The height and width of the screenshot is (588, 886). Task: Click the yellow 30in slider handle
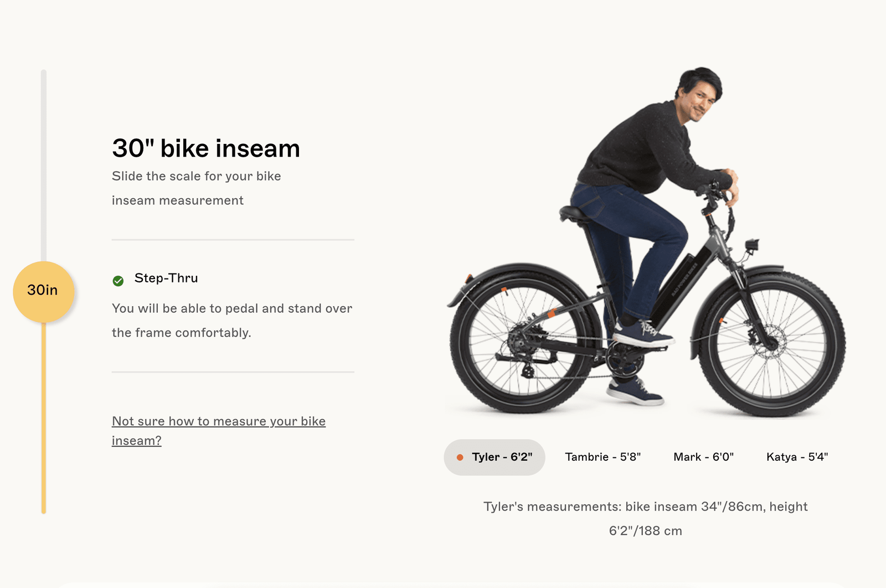pos(43,291)
